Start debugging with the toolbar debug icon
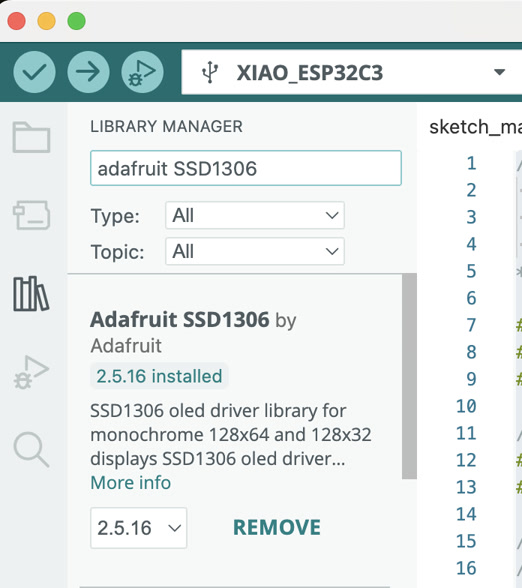Viewport: 522px width, 588px height. pyautogui.click(x=142, y=72)
